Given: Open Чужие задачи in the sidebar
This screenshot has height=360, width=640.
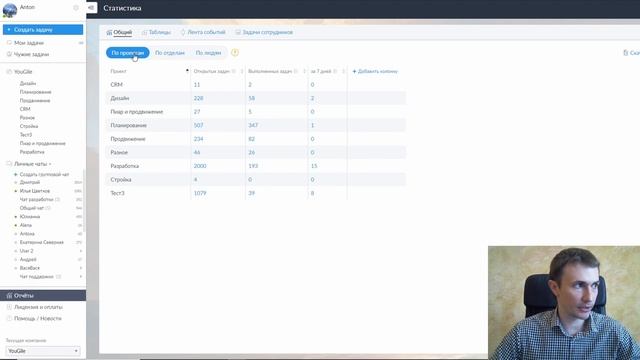Looking at the screenshot, I should click(x=31, y=54).
